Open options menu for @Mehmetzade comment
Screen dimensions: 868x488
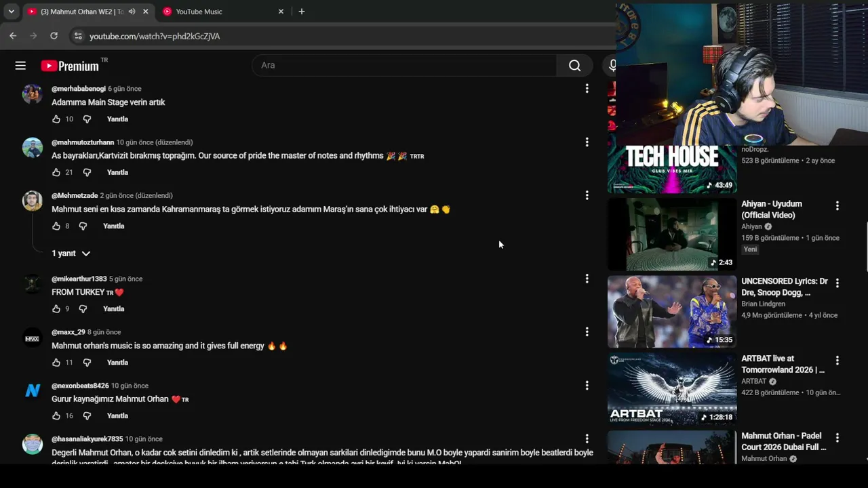point(587,195)
